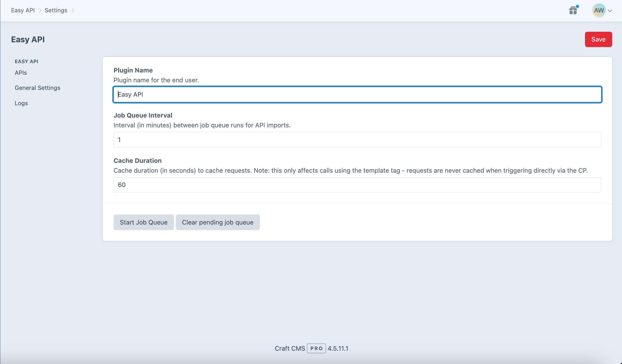Go to Easy API breadcrumb
This screenshot has height=364, width=622.
[23, 10]
